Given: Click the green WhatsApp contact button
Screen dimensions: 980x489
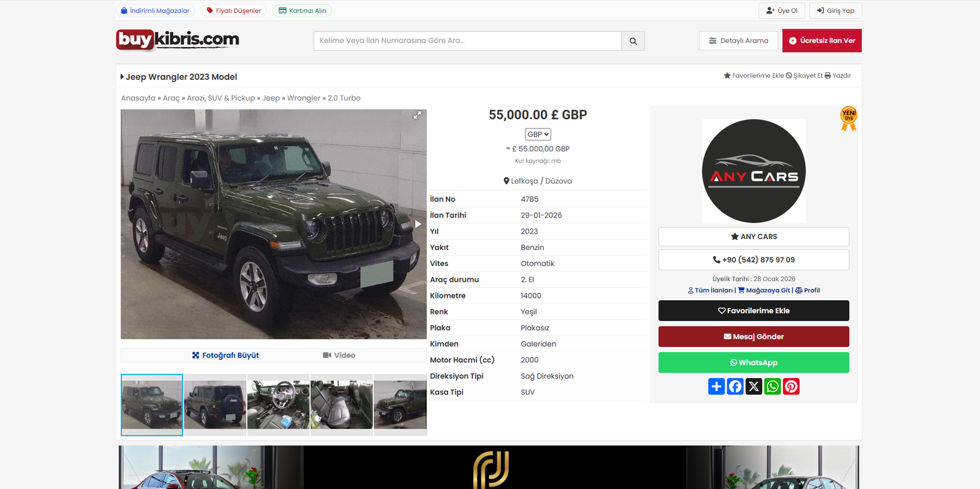Looking at the screenshot, I should click(x=754, y=363).
